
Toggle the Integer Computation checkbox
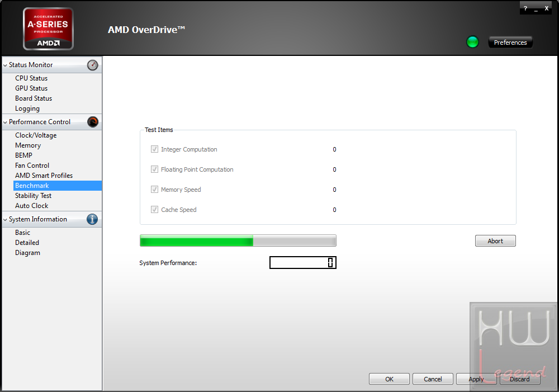[x=154, y=149]
